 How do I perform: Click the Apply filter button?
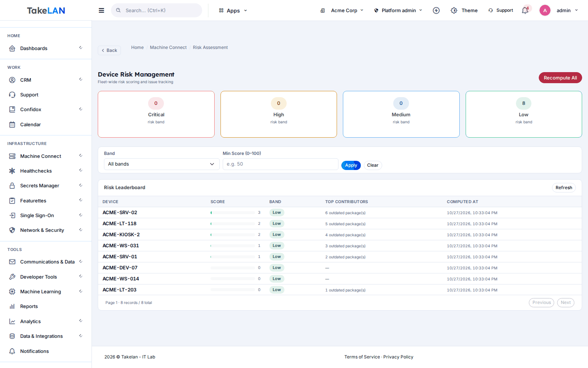coord(351,165)
